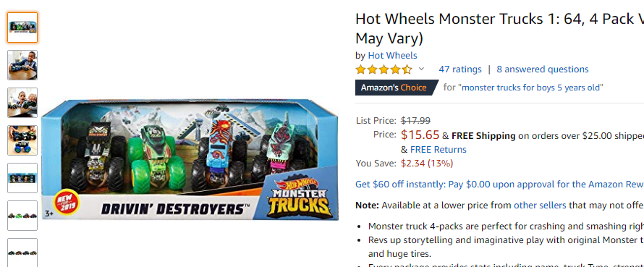Visit the Hot Wheels brand link
The width and height of the screenshot is (644, 267).
(x=392, y=56)
